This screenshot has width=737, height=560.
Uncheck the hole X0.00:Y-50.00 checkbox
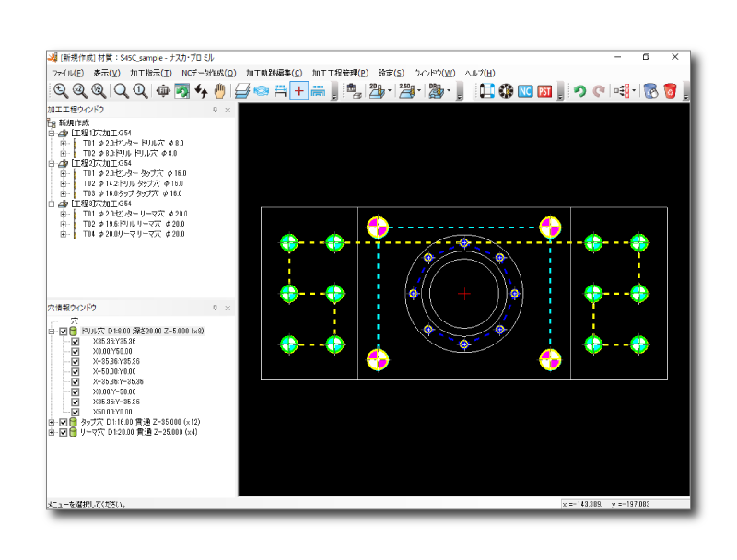76,391
